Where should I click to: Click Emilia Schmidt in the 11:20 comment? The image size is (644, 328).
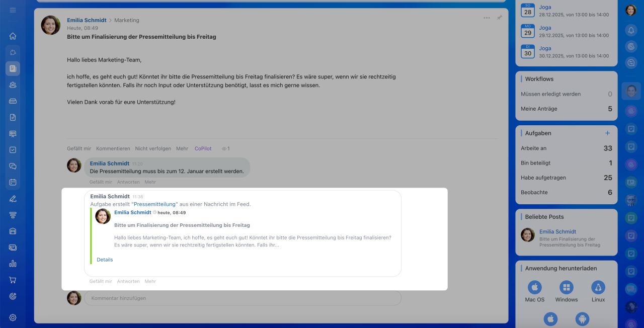[110, 163]
